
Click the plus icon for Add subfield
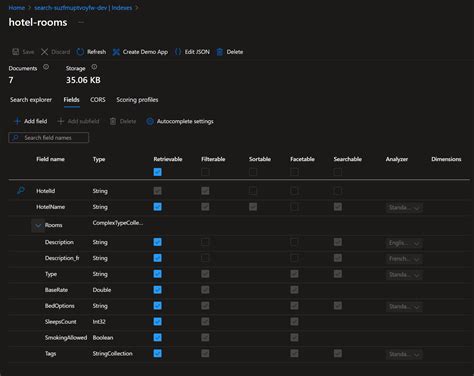[x=61, y=121]
